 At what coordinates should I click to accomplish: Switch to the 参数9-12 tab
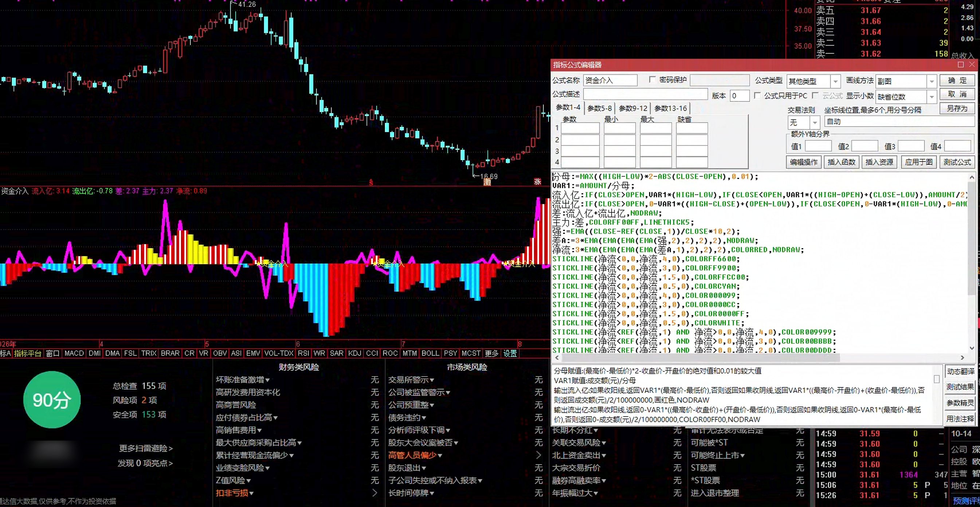click(x=633, y=109)
